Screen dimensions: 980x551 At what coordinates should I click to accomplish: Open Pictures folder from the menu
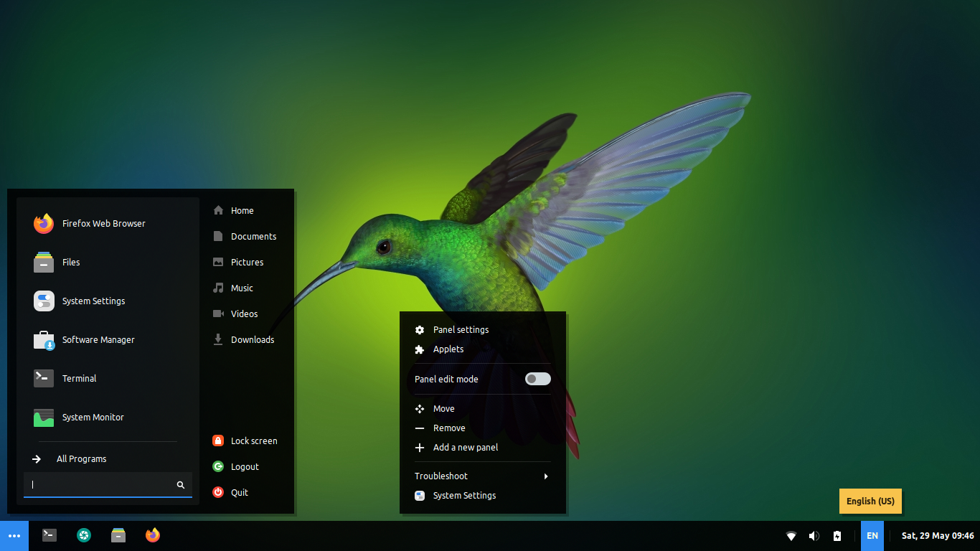tap(247, 263)
